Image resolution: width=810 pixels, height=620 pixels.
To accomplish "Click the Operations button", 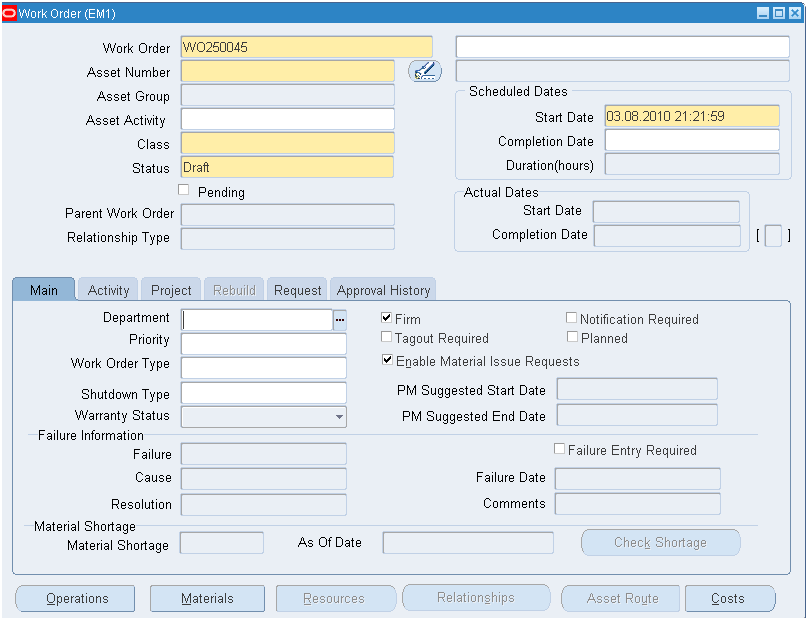I will pos(76,598).
